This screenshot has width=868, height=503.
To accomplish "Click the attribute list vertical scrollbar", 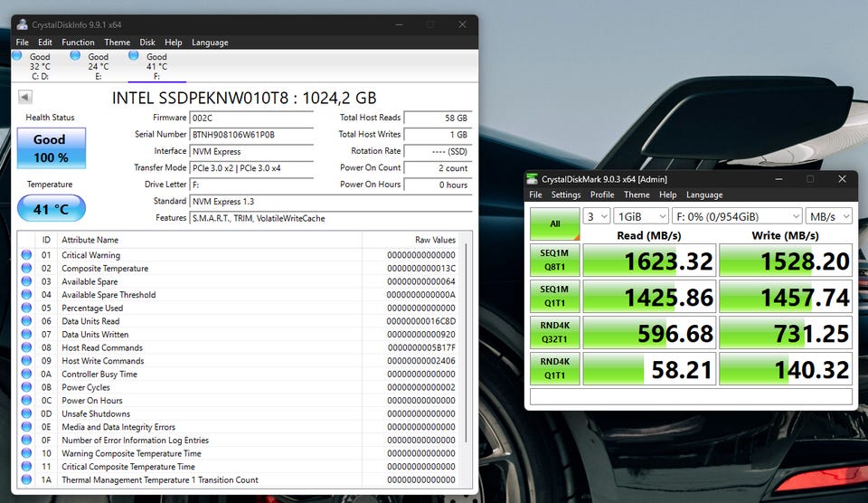I will coord(467,344).
